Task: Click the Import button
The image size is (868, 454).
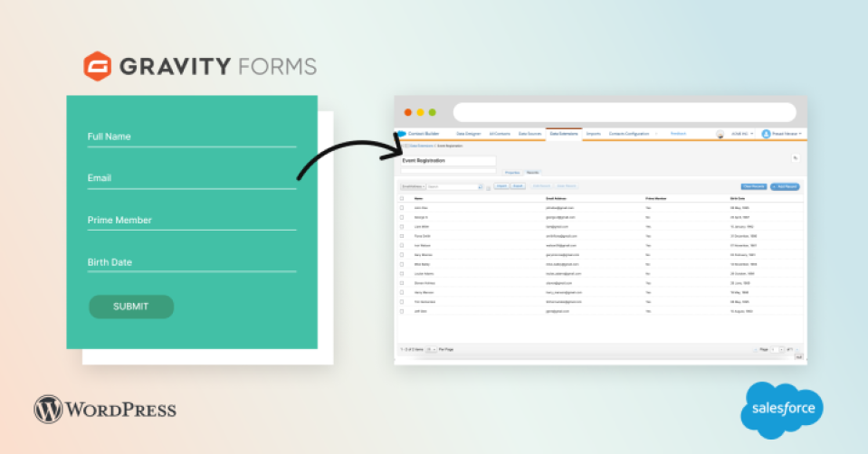Action: [501, 186]
